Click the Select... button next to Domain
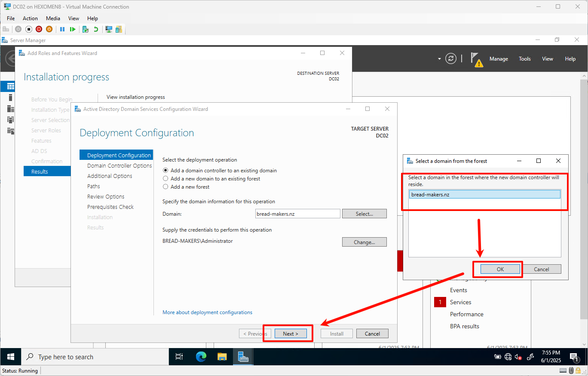Viewport: 588px width, 376px height. point(364,214)
